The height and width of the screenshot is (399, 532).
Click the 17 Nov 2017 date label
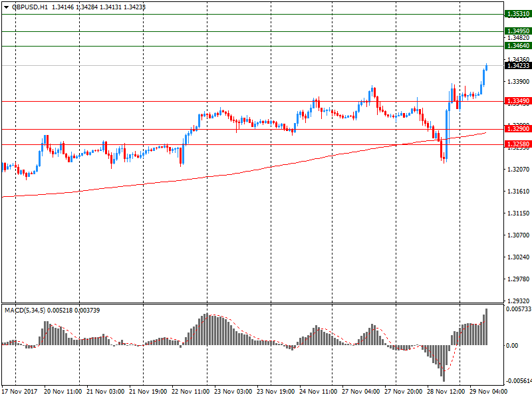tap(19, 392)
